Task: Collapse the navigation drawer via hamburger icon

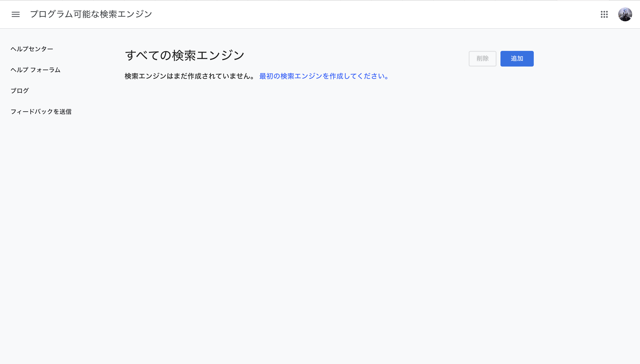Action: pos(16,14)
